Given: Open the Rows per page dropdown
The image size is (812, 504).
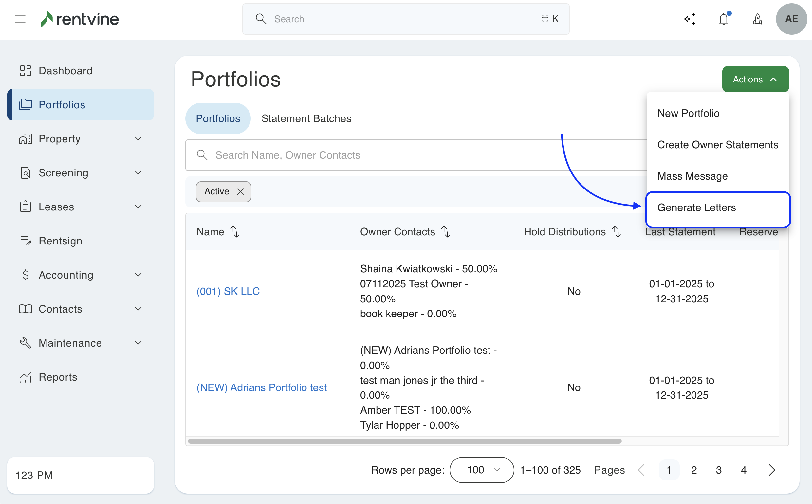Looking at the screenshot, I should 482,470.
